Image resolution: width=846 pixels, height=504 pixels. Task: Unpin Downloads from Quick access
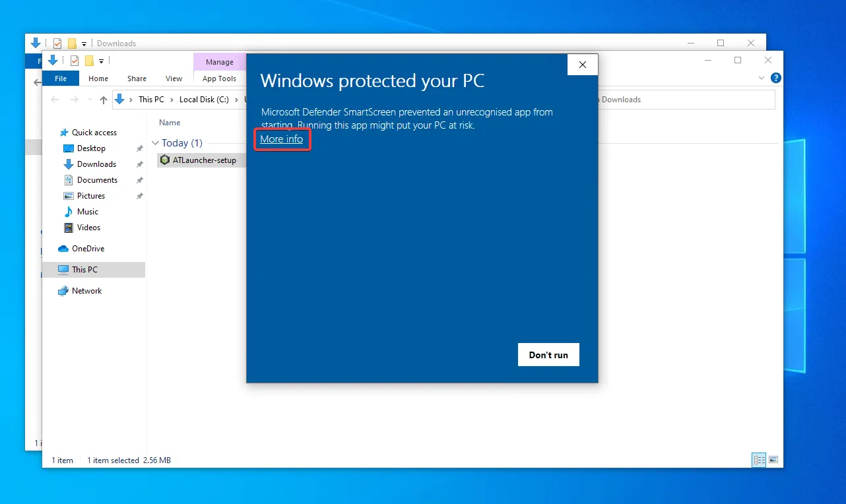click(x=139, y=164)
